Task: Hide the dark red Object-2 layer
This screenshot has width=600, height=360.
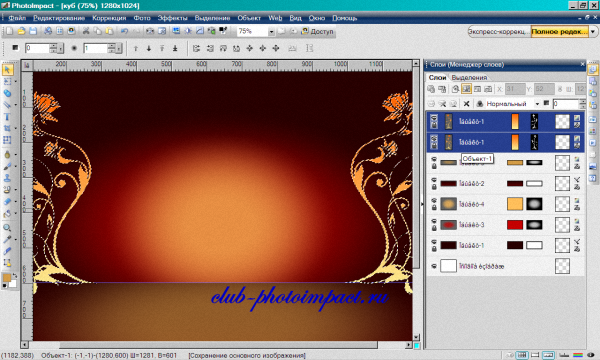Action: pyautogui.click(x=434, y=180)
